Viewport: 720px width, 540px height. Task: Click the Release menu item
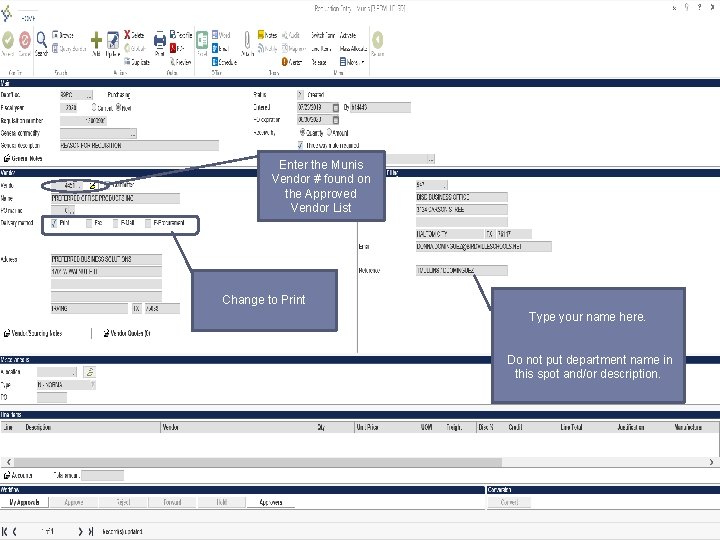click(x=319, y=62)
